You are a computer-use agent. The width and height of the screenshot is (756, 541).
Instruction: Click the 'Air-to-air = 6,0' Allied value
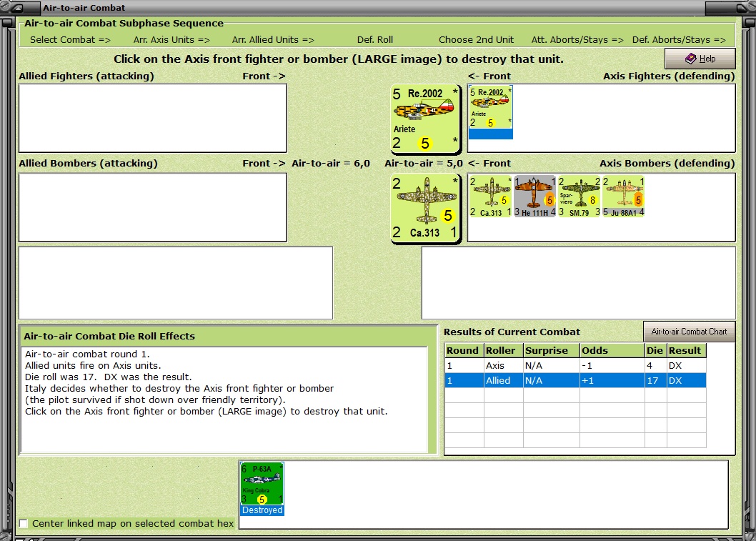(331, 164)
